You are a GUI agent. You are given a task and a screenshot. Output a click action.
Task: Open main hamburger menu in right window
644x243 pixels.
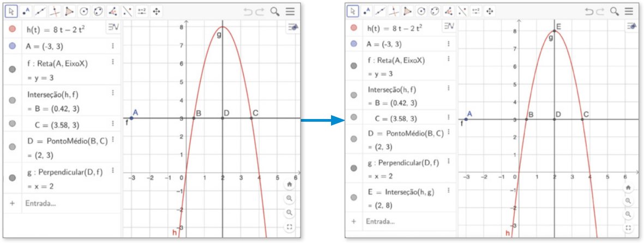point(629,11)
